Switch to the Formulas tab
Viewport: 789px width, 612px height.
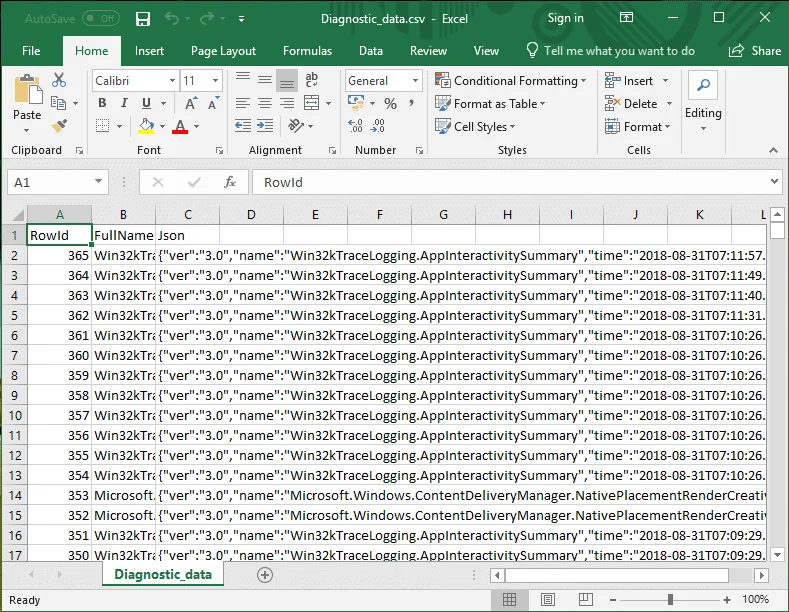pyautogui.click(x=307, y=51)
